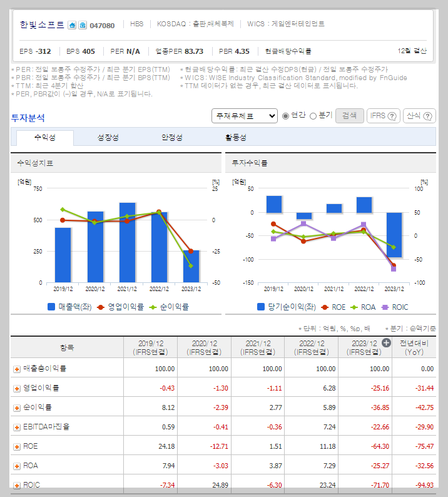Toggle the 영업이익률 legend marker

tap(101, 307)
